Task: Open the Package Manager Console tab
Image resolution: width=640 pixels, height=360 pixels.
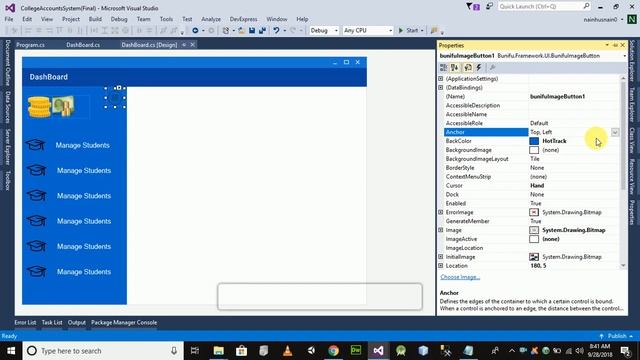Action: point(124,322)
